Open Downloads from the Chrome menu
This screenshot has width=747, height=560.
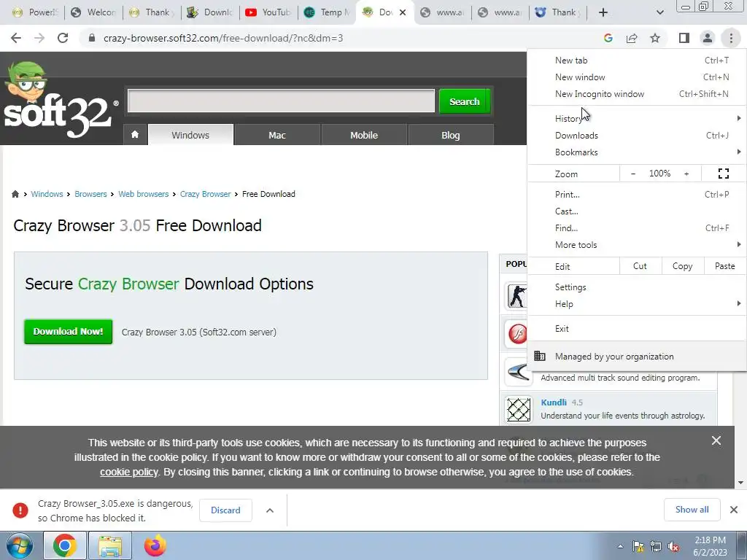[x=636, y=135]
